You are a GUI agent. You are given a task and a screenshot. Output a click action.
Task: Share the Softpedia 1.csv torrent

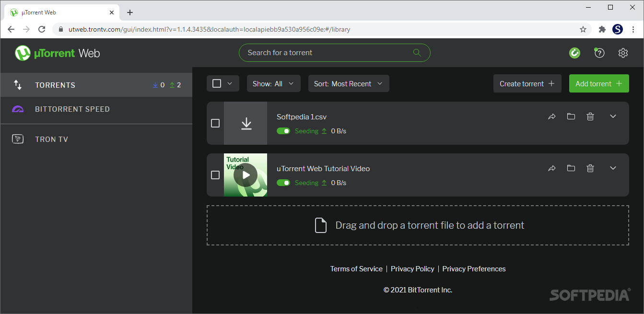point(552,116)
